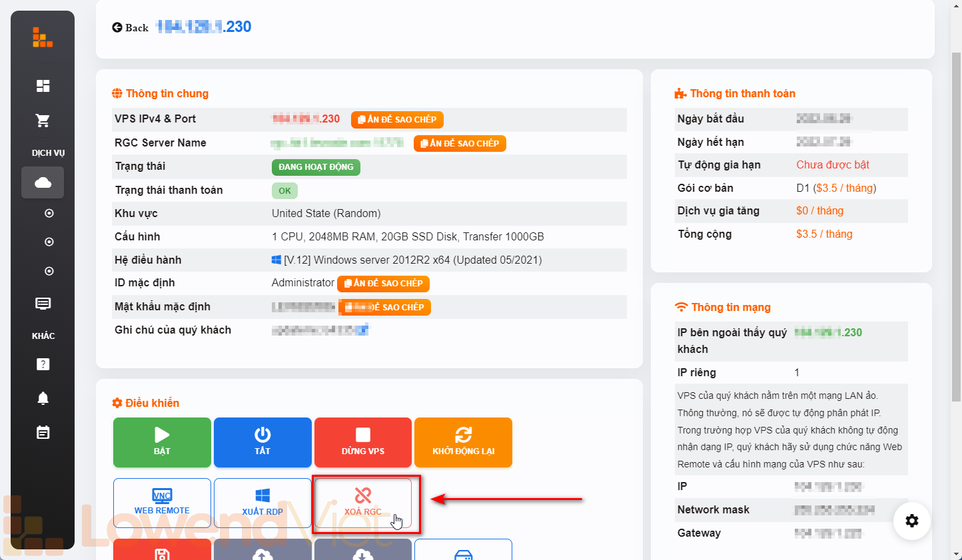The image size is (962, 560).
Task: Click the company logo in sidebar
Action: [x=43, y=37]
